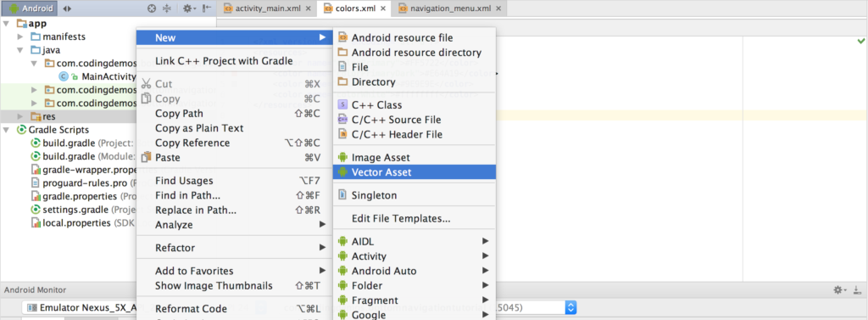
Task: Open the settings.gradle file
Action: pos(76,210)
